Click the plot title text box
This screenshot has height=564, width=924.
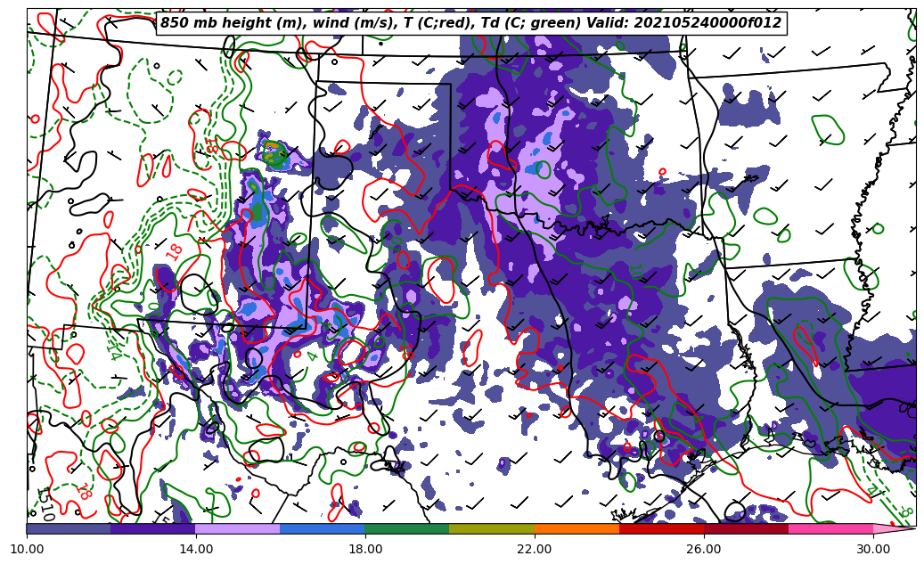470,23
